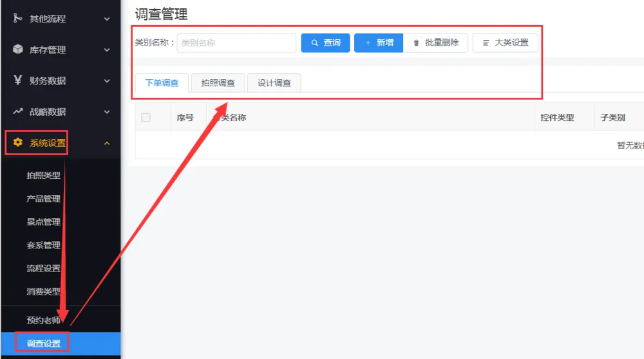The height and width of the screenshot is (359, 644).
Task: Expand the 库存管理 menu chevron
Action: (107, 50)
